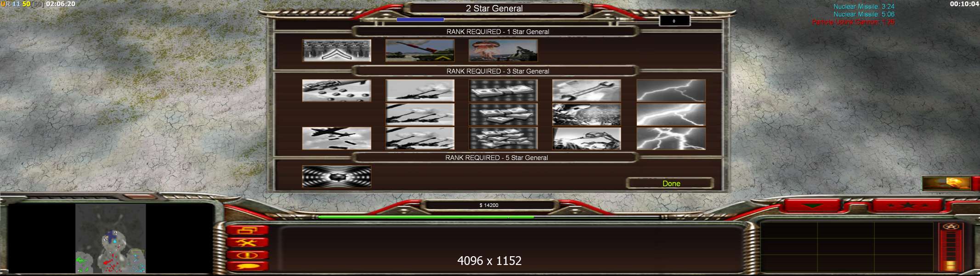Viewport: 980px width, 276px height.
Task: Pick the bottom artillery barrage power
Action: coord(420,138)
